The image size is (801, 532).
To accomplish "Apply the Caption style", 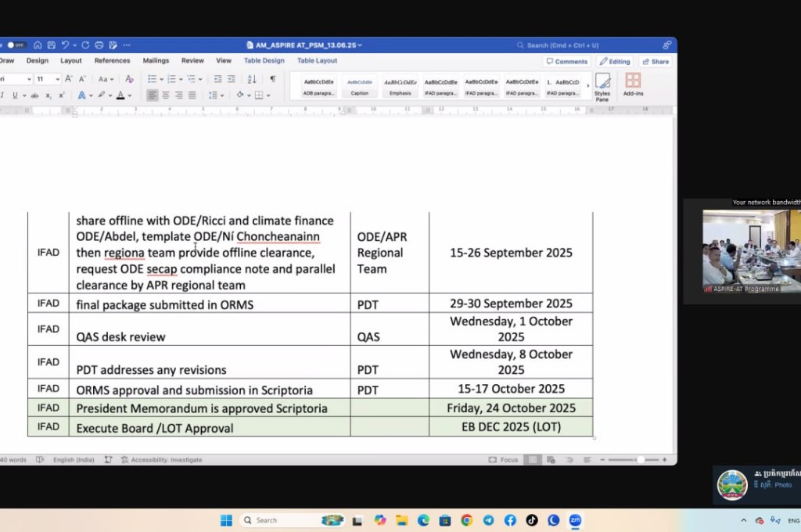I will tap(360, 86).
